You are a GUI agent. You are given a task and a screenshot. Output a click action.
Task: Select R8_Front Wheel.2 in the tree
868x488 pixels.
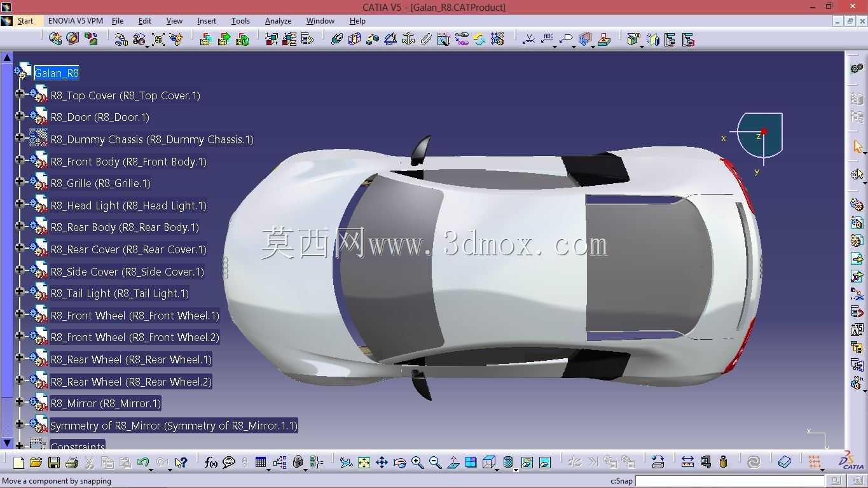pyautogui.click(x=135, y=337)
